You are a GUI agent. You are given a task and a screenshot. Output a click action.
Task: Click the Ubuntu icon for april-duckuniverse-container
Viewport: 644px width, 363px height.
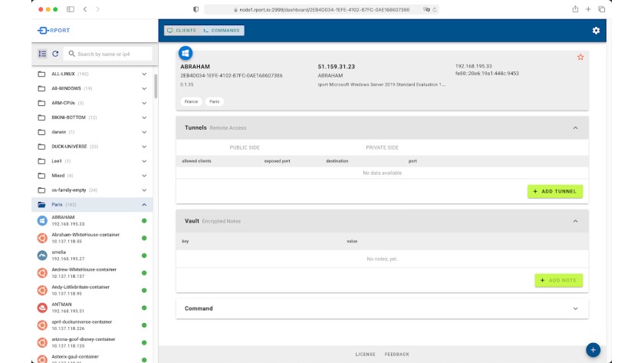(x=42, y=325)
